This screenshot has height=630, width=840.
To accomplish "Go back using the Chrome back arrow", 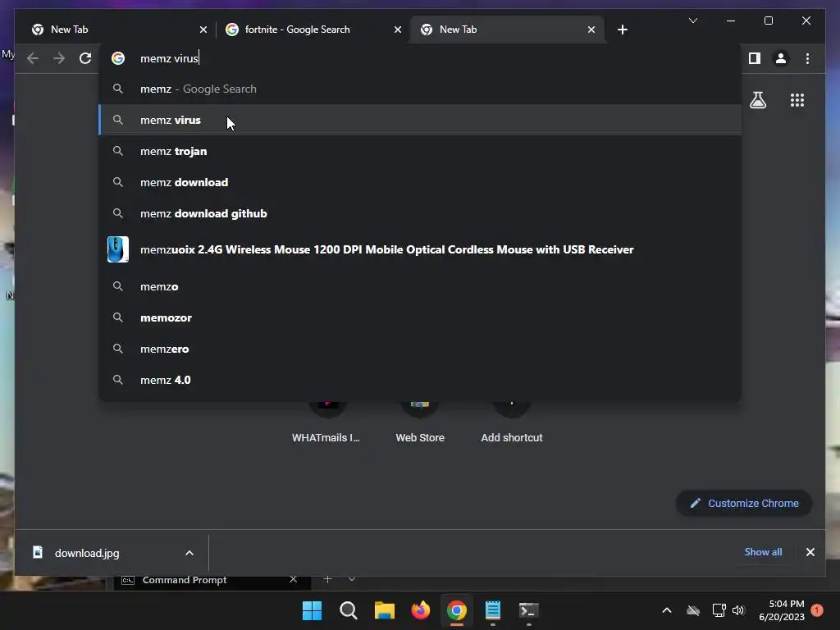I will pos(33,58).
